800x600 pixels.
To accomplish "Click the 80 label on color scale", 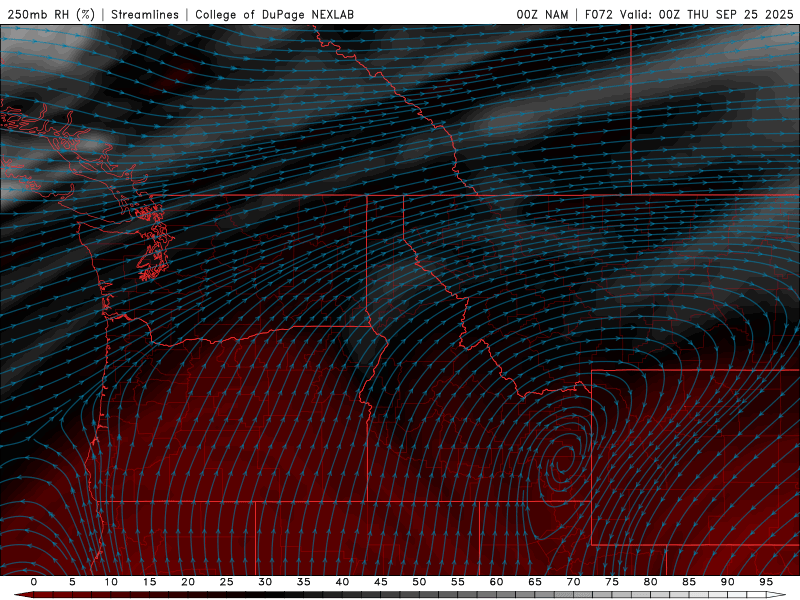I will tap(651, 582).
